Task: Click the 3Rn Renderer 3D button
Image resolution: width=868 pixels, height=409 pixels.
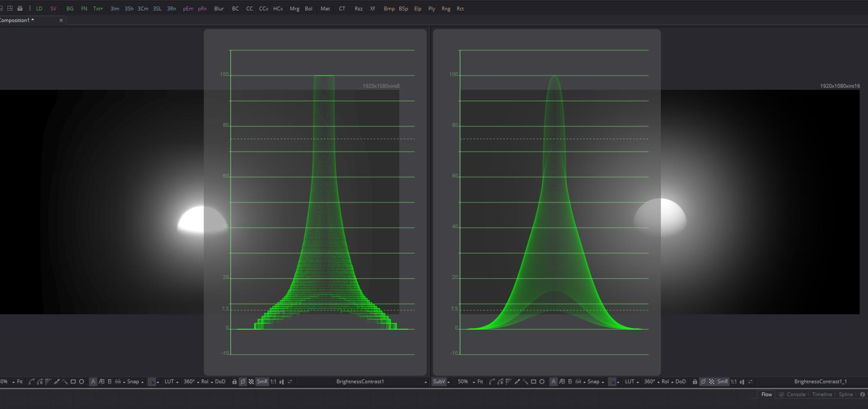Action: point(171,9)
